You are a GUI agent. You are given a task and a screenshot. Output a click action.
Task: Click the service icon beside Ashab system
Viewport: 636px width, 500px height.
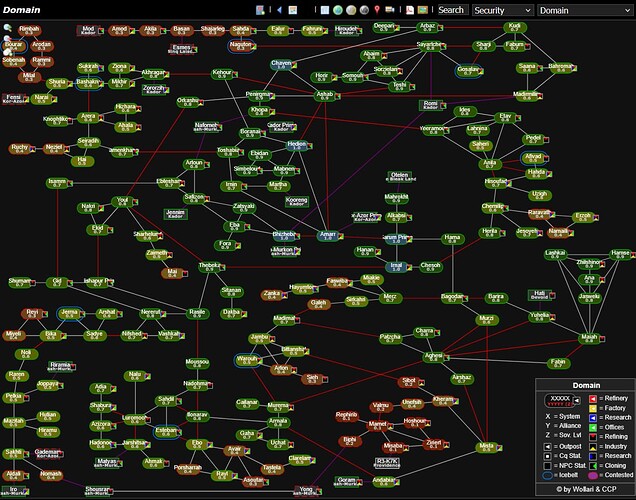[x=338, y=96]
